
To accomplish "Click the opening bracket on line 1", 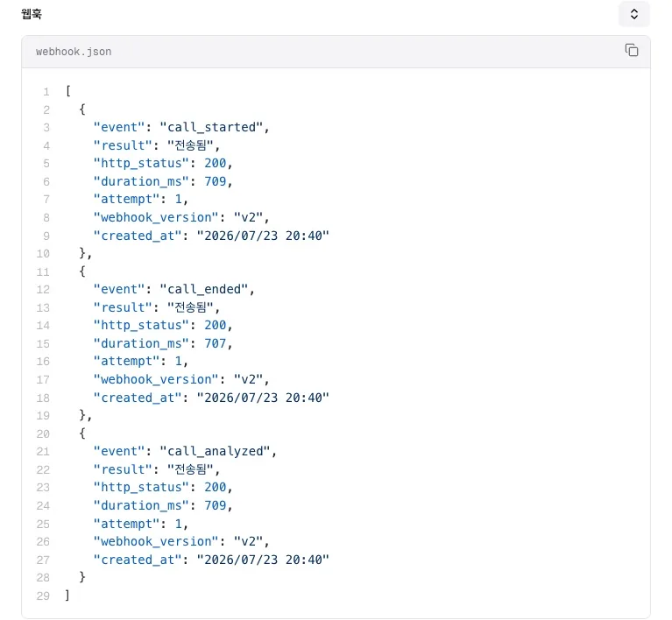I will (x=68, y=91).
